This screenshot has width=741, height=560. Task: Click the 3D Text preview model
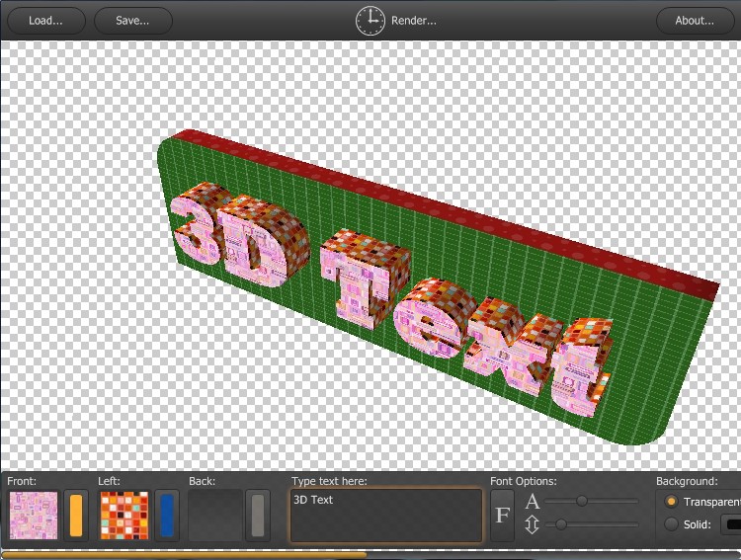tap(438, 288)
